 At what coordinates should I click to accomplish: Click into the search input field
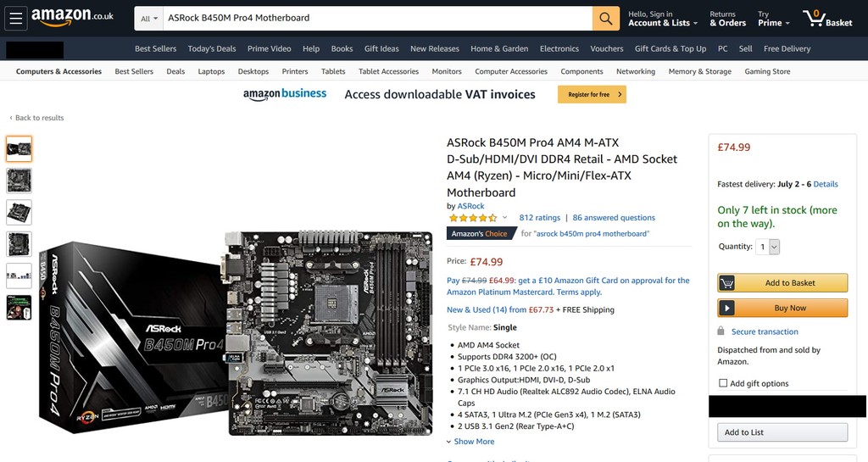tap(377, 19)
